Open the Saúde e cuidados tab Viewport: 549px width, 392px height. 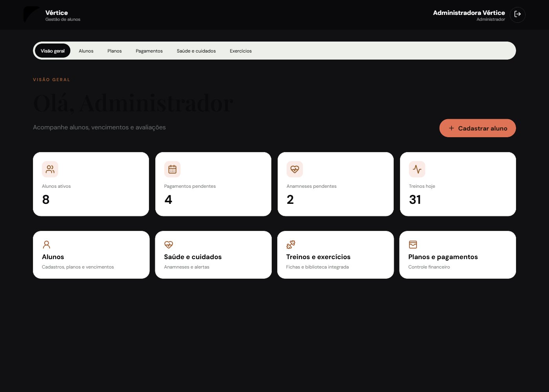click(196, 51)
